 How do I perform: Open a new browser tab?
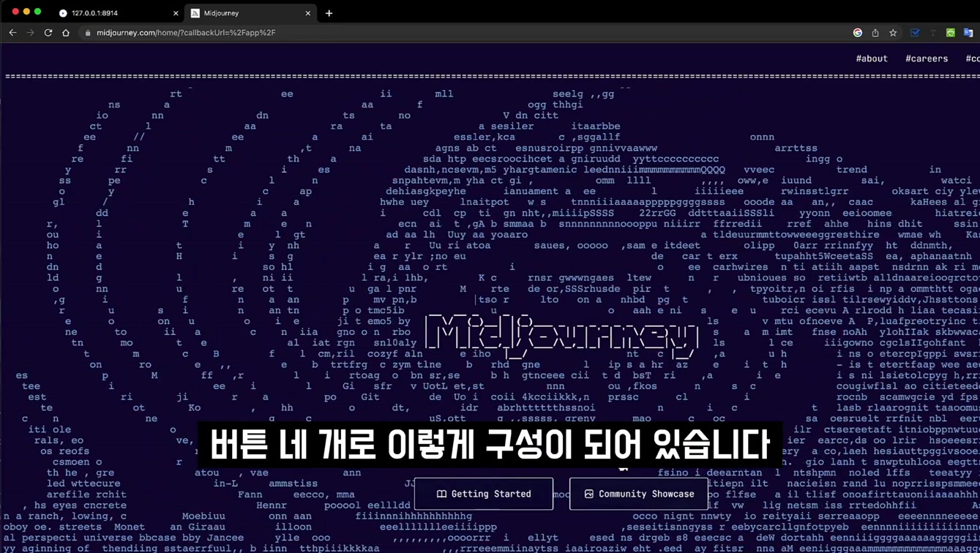coord(329,13)
